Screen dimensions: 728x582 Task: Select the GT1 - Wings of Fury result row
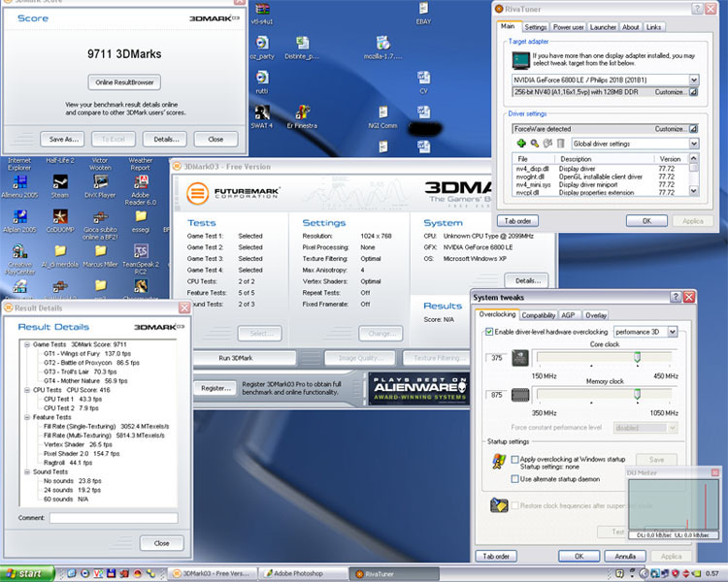pos(87,354)
